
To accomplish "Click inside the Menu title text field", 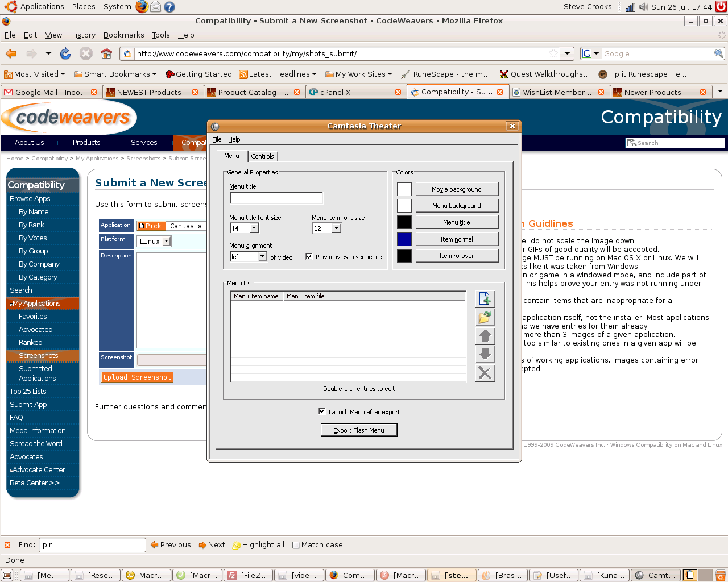I will coord(276,198).
